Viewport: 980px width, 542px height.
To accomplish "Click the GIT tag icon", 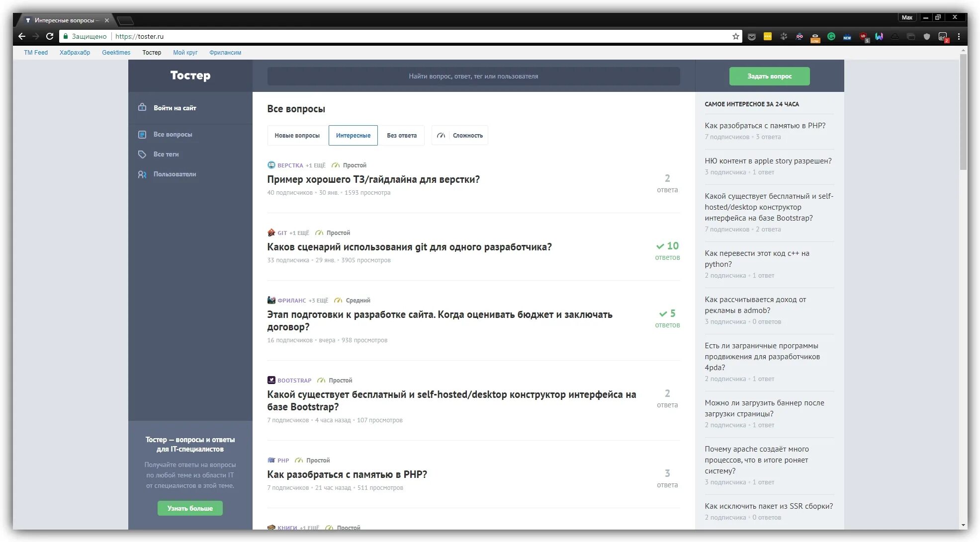I will pos(271,232).
